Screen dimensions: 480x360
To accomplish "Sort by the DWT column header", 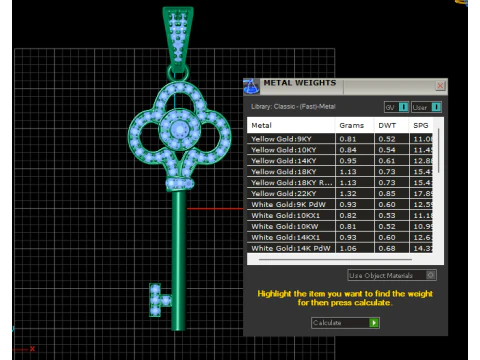I will click(x=392, y=125).
